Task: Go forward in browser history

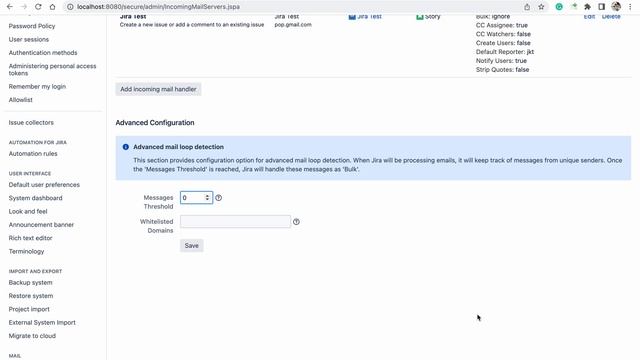Action: click(24, 7)
